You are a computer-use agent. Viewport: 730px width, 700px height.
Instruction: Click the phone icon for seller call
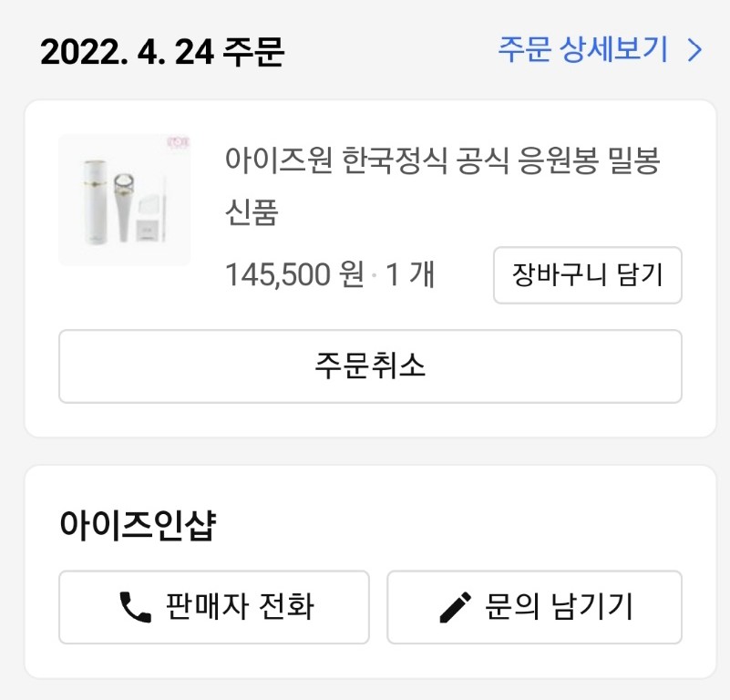click(135, 607)
